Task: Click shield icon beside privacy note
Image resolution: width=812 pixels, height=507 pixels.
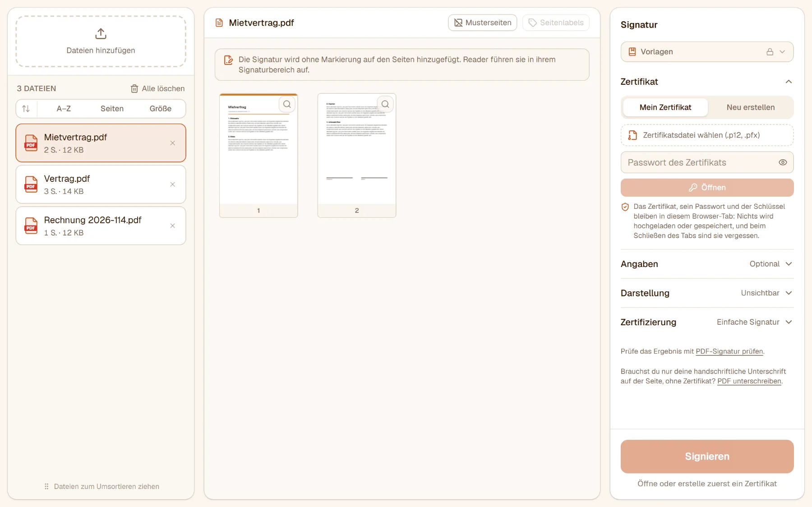Action: coord(625,207)
